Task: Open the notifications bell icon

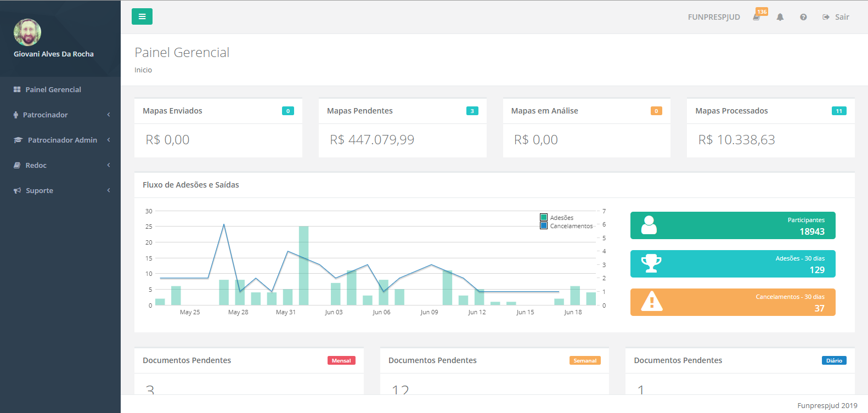Action: tap(780, 17)
